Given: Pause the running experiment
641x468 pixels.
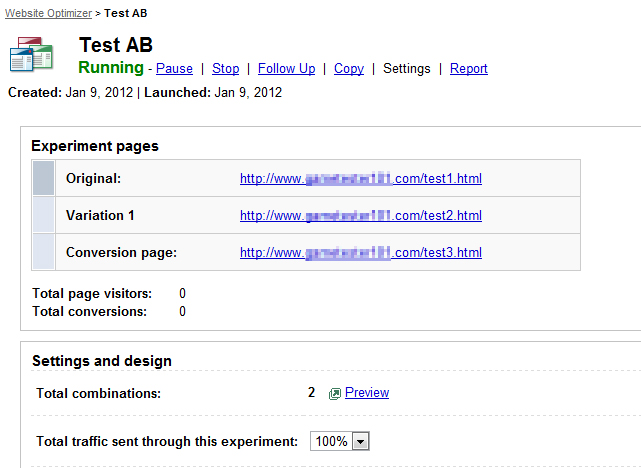Looking at the screenshot, I should [174, 69].
